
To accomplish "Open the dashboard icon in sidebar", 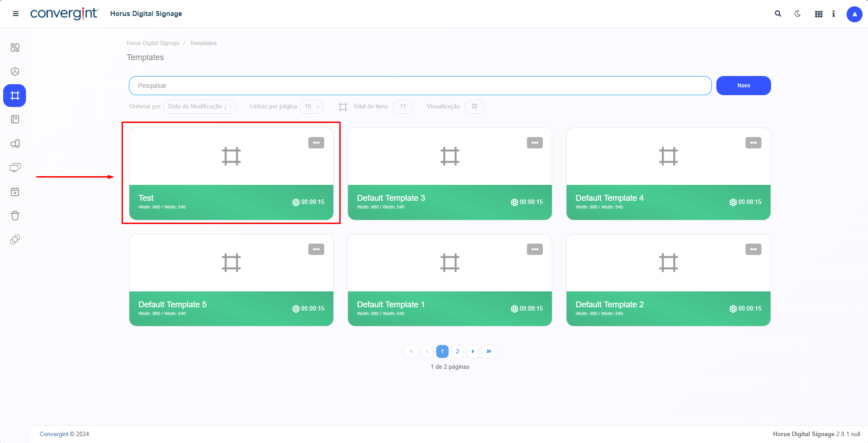I will tap(15, 48).
